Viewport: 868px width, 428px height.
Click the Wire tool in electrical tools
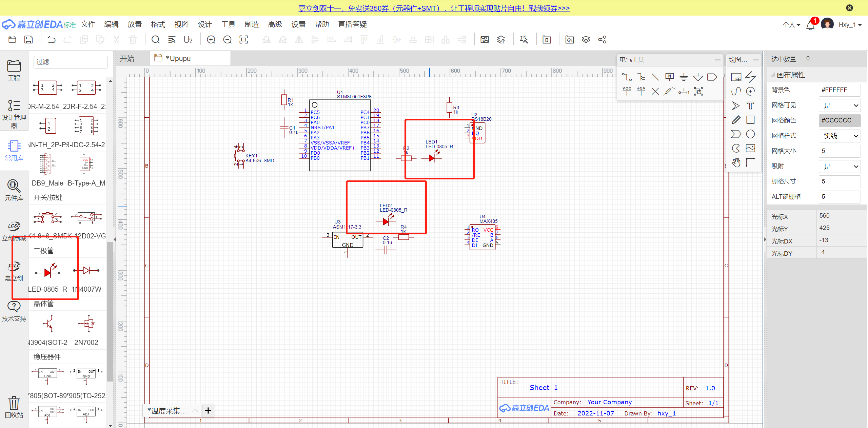(x=627, y=77)
